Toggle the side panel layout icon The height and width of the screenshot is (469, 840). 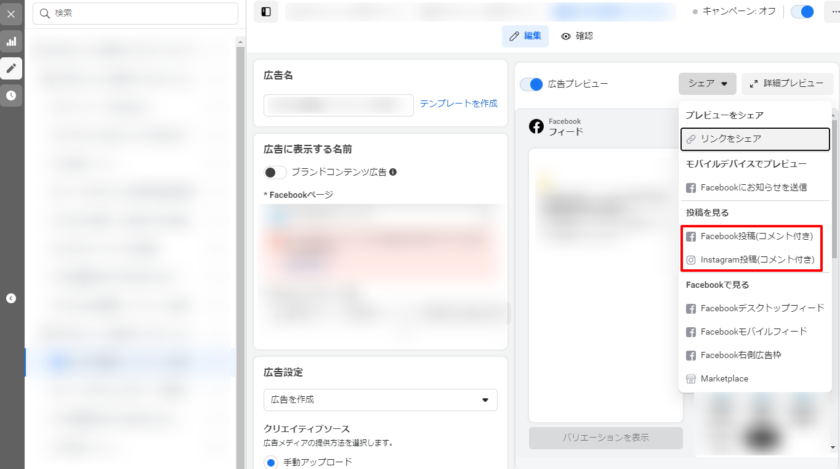[266, 12]
